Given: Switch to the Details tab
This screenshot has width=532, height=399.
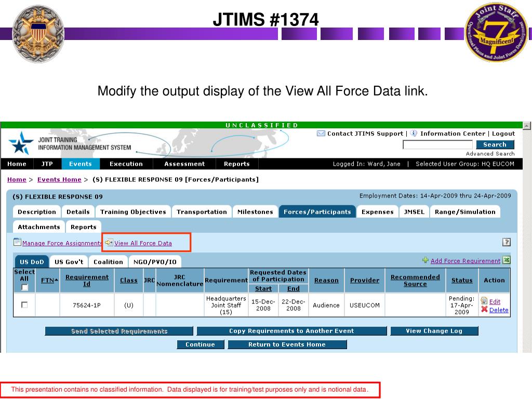Looking at the screenshot, I should [x=78, y=212].
